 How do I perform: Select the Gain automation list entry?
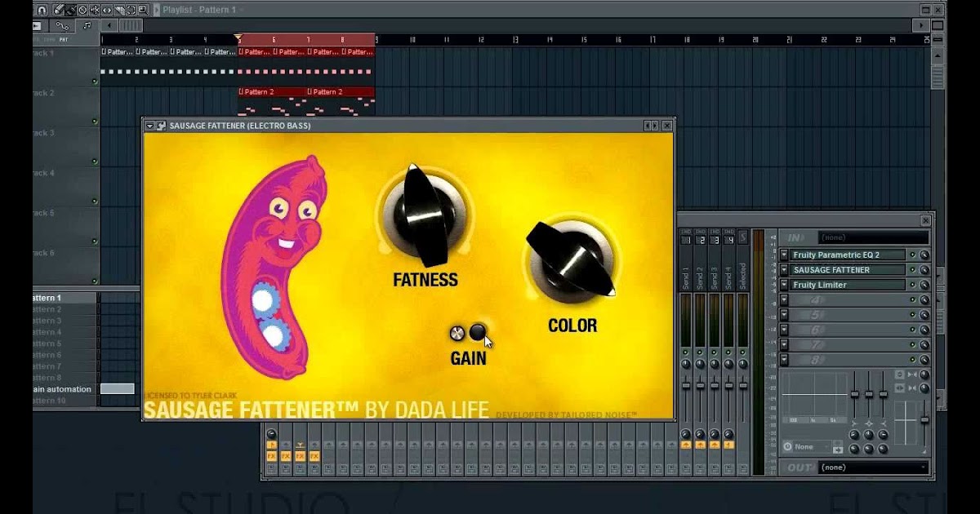65,389
